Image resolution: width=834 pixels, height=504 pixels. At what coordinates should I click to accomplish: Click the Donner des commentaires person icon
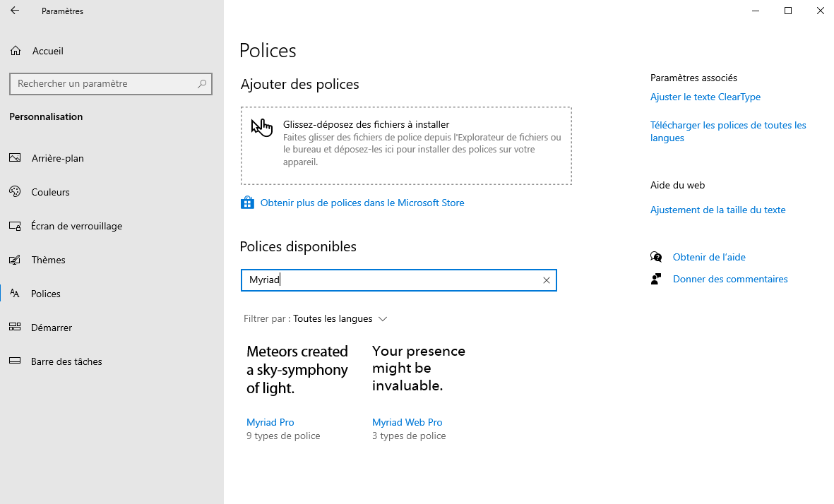656,279
